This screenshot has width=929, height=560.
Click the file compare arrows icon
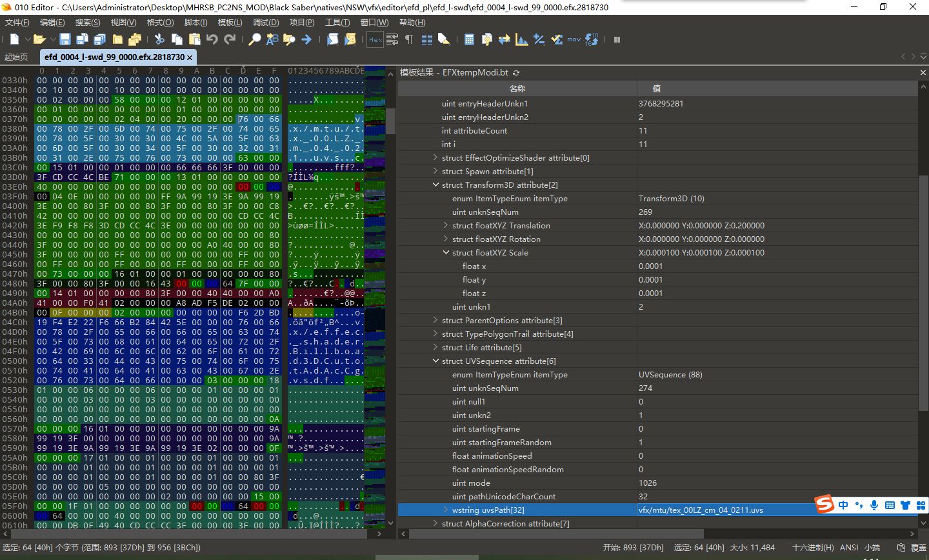point(504,39)
